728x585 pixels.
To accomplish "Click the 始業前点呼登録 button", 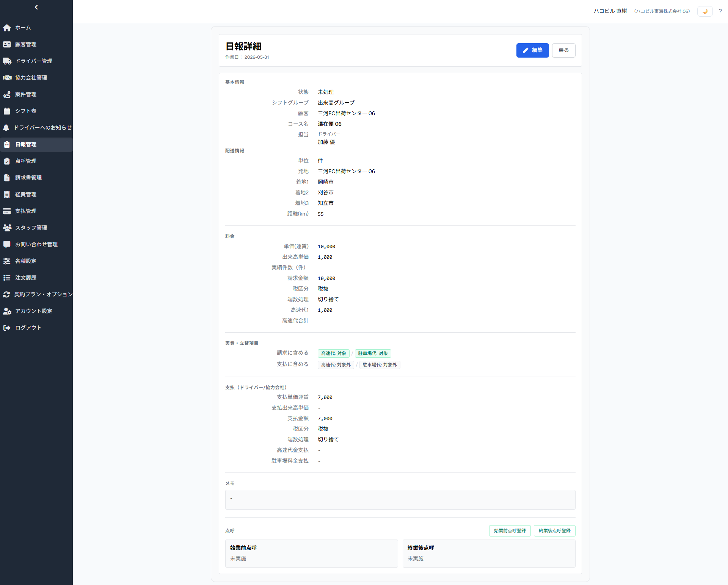I will pyautogui.click(x=510, y=531).
